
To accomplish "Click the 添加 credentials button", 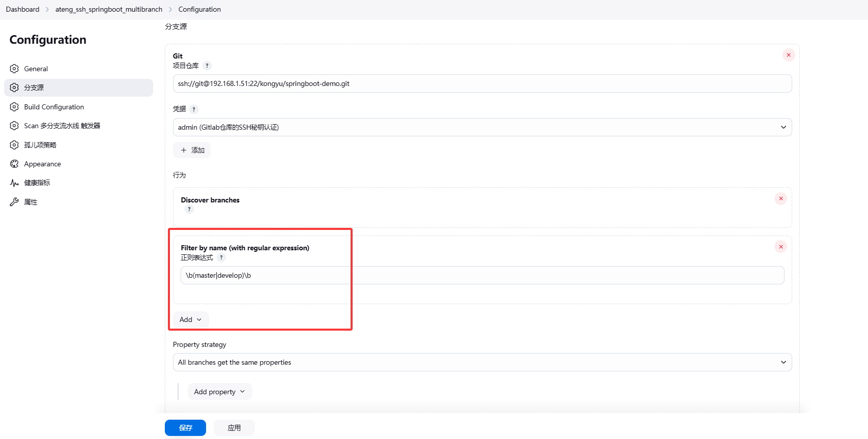I will [192, 150].
